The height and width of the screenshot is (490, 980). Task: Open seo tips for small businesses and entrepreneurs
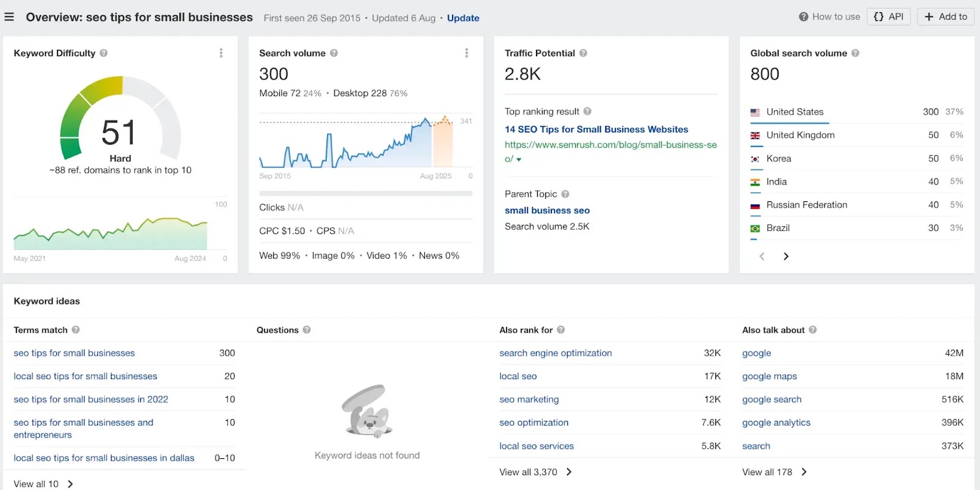(x=83, y=429)
